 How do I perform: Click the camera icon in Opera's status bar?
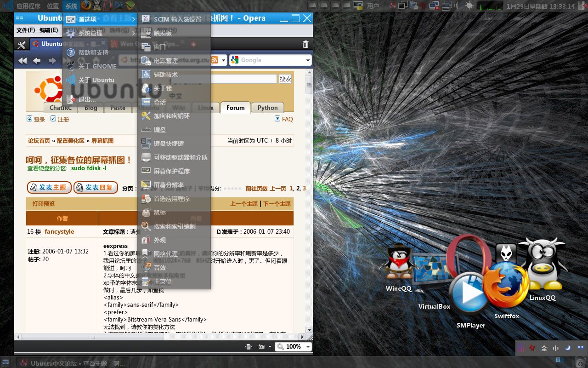[x=261, y=346]
